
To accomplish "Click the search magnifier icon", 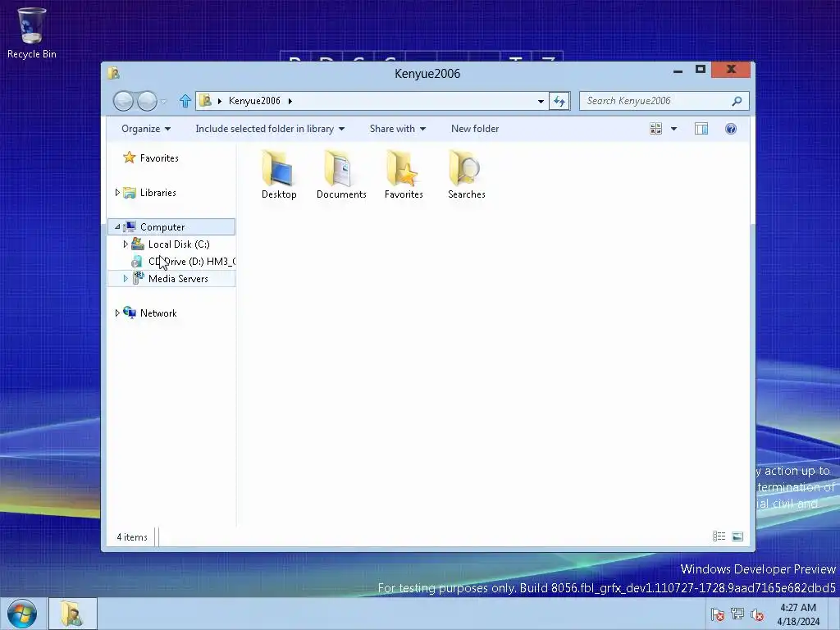I will 737,101.
